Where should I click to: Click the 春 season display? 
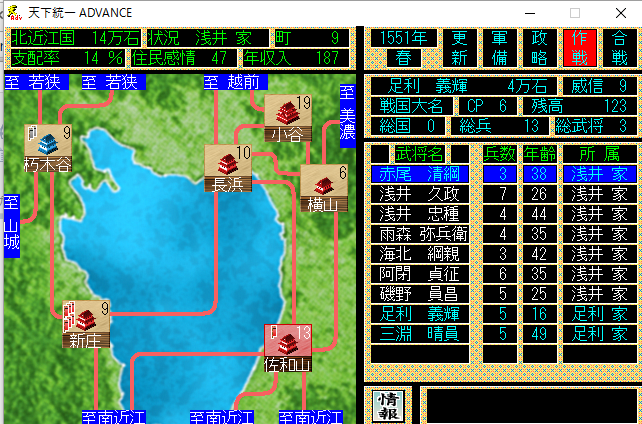pos(404,58)
